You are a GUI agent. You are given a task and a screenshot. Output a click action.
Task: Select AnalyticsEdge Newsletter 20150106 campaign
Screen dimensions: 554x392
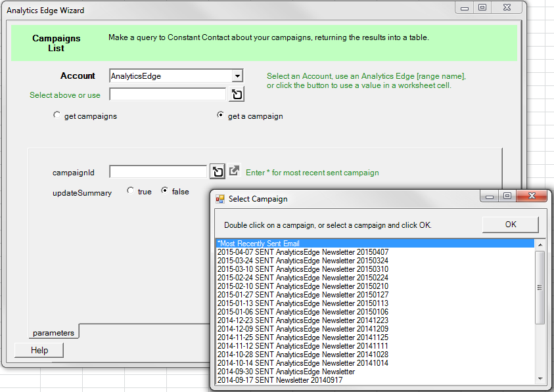click(375, 312)
